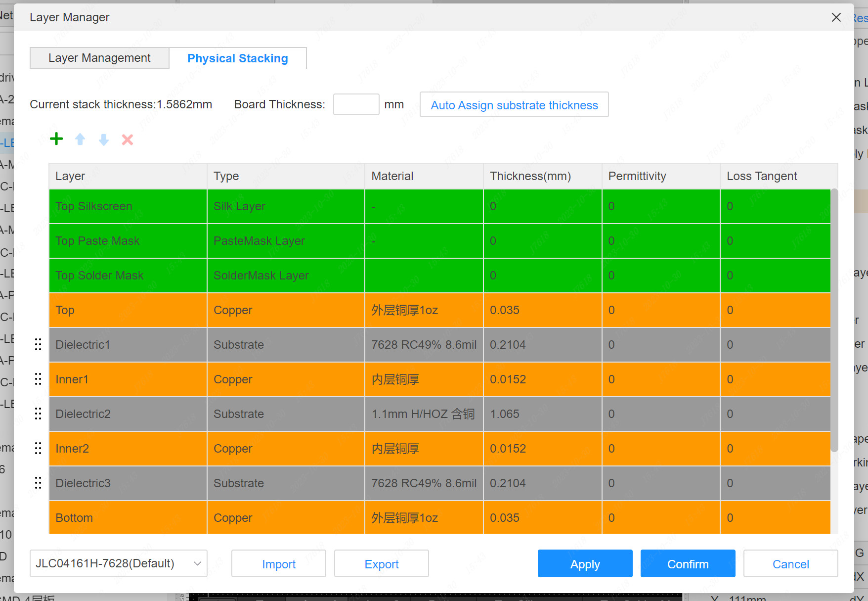
Task: Add a new layer with green plus icon
Action: (56, 139)
